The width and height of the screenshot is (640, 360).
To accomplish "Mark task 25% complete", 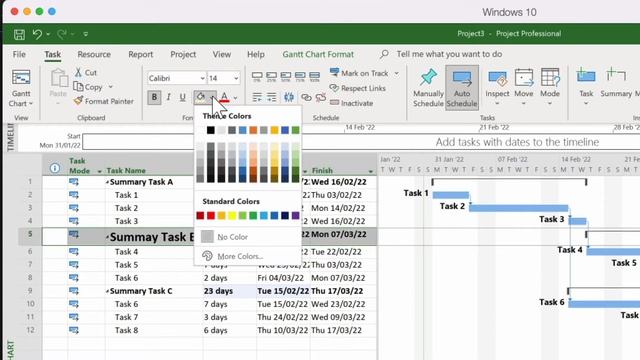I will 271,76.
